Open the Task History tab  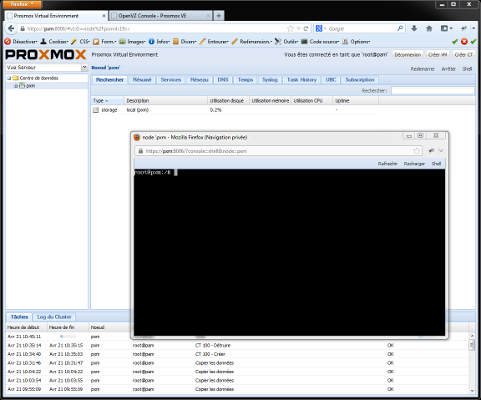coord(302,80)
